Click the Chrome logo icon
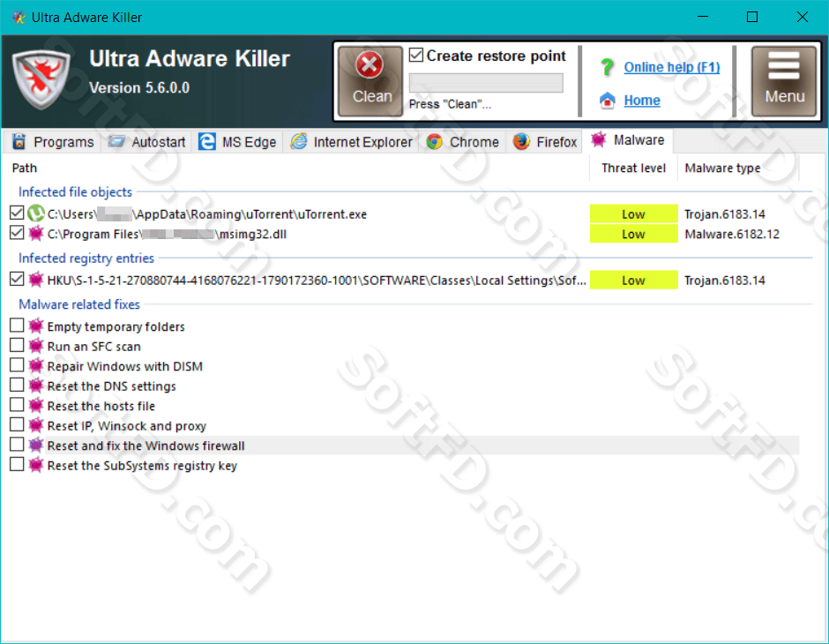The image size is (829, 644). 434,142
